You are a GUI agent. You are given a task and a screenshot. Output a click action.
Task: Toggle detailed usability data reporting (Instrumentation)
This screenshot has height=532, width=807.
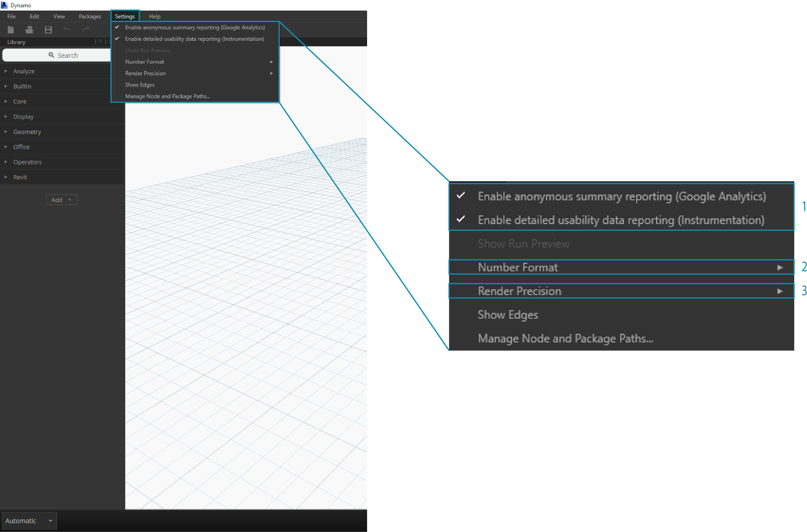click(x=195, y=39)
